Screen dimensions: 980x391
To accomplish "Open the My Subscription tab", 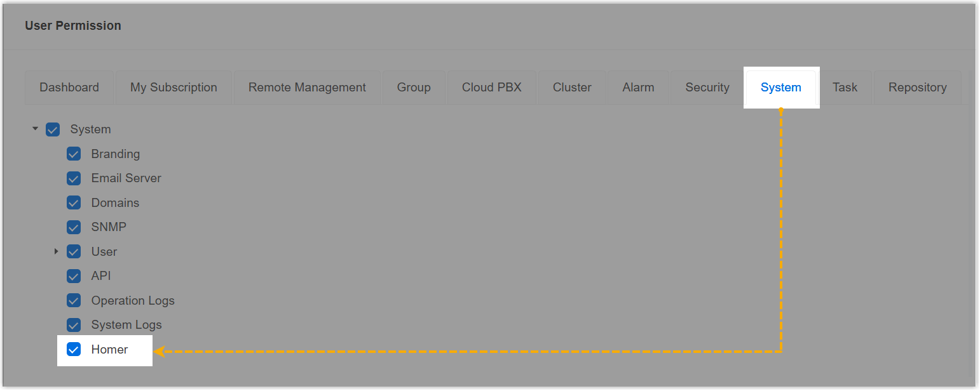I will (174, 88).
